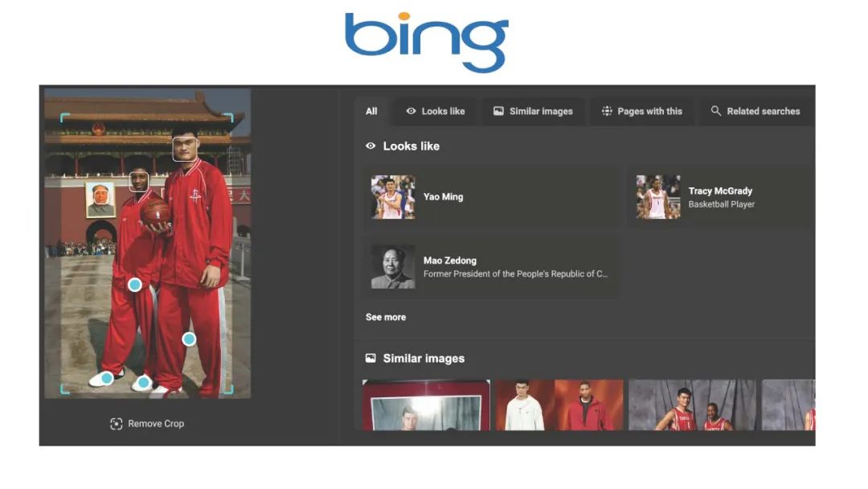Open the similar image with white hoodie
The image size is (868, 489).
[559, 405]
